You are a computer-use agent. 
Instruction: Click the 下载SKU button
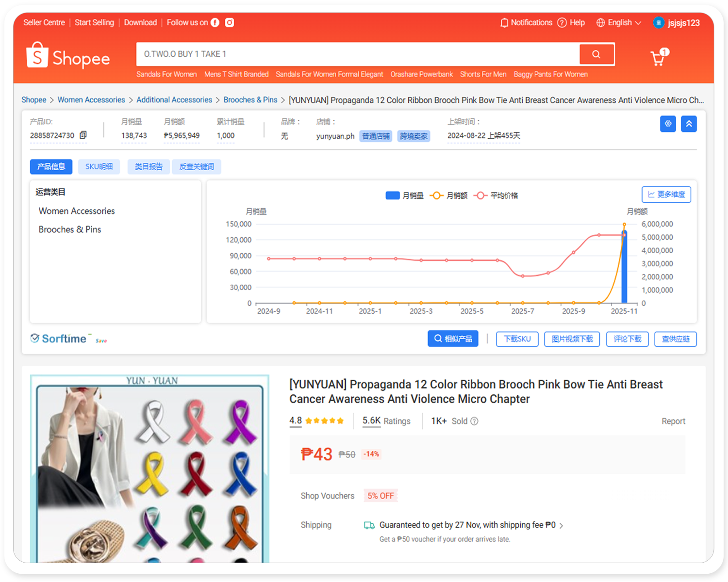[517, 339]
